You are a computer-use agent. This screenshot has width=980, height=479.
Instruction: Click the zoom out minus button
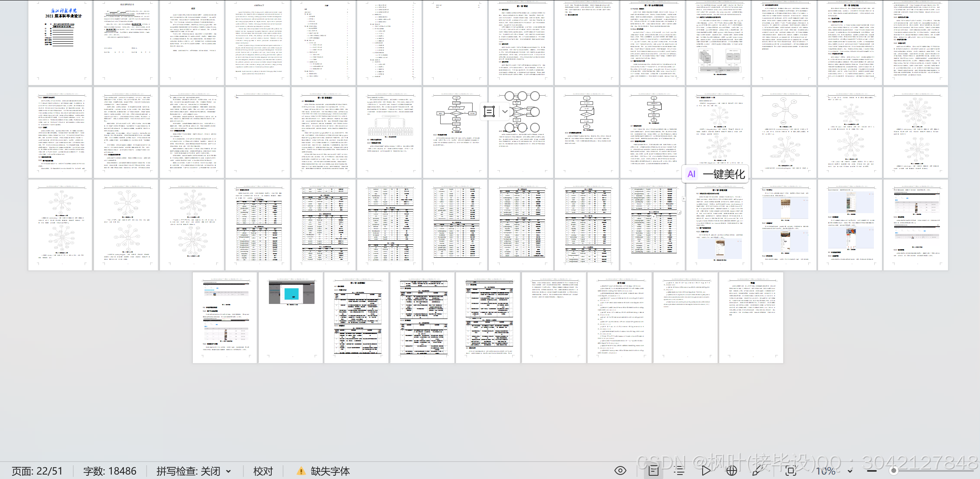point(872,471)
